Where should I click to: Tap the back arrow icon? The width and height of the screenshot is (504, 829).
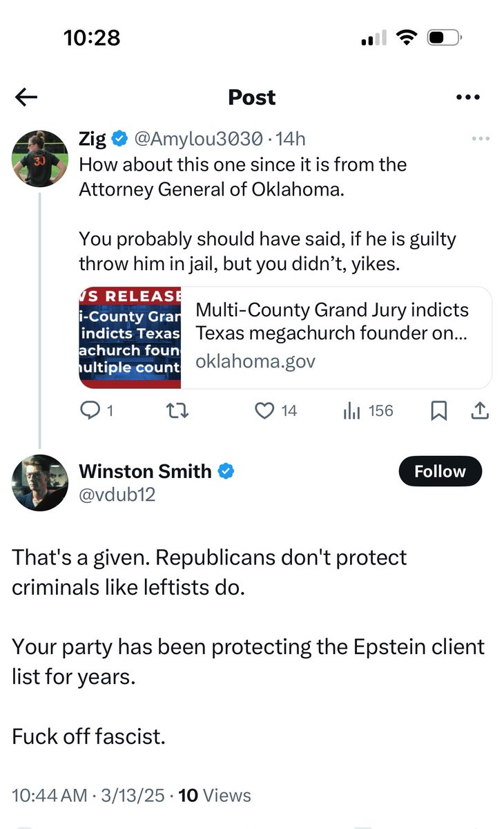pyautogui.click(x=26, y=97)
